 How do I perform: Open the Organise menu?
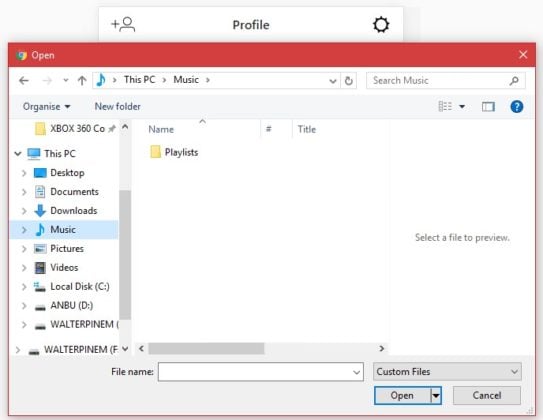pos(46,107)
